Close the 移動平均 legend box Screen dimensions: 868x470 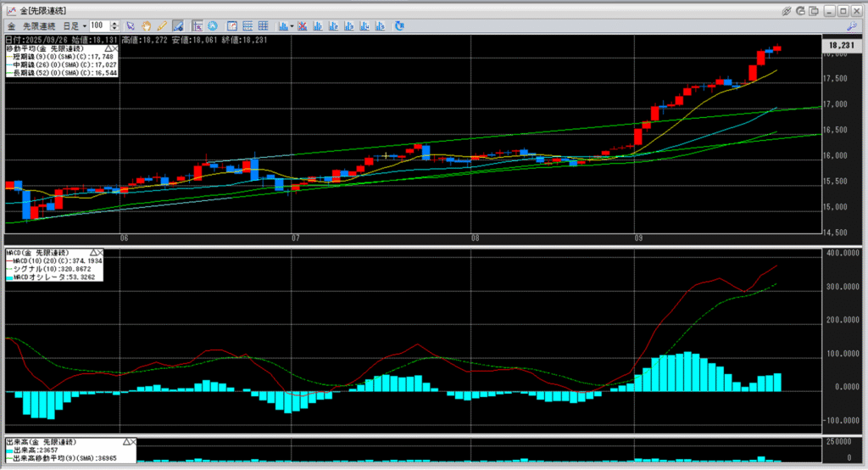[116, 49]
